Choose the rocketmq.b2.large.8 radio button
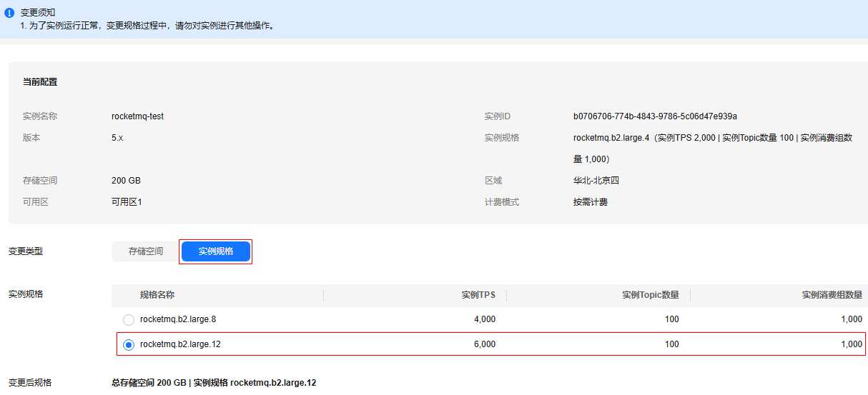This screenshot has height=395, width=868. (x=129, y=320)
